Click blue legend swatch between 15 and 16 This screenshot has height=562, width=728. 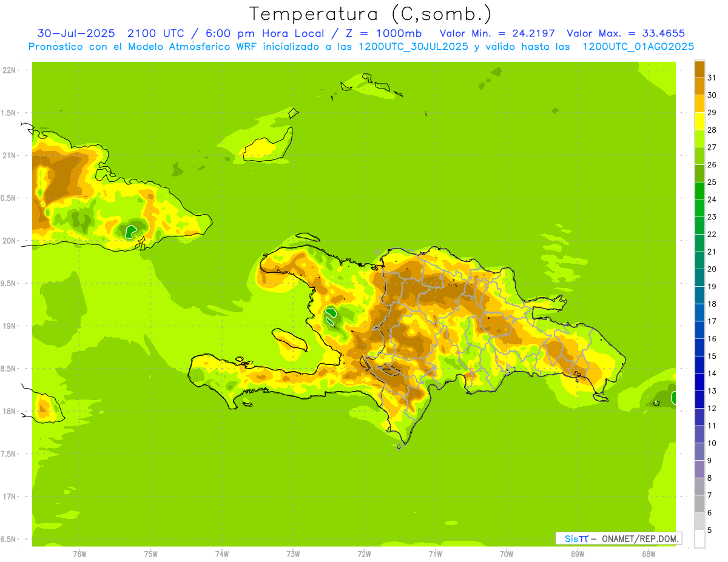click(x=699, y=347)
